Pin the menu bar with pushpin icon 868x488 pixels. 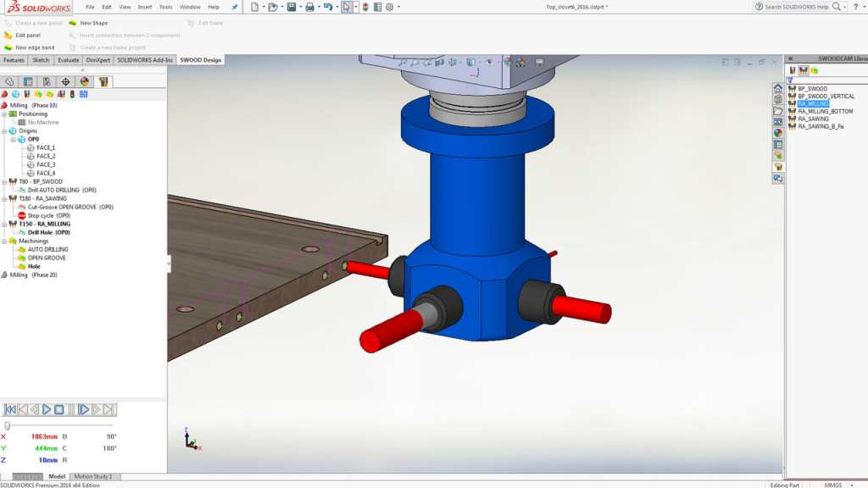(235, 7)
